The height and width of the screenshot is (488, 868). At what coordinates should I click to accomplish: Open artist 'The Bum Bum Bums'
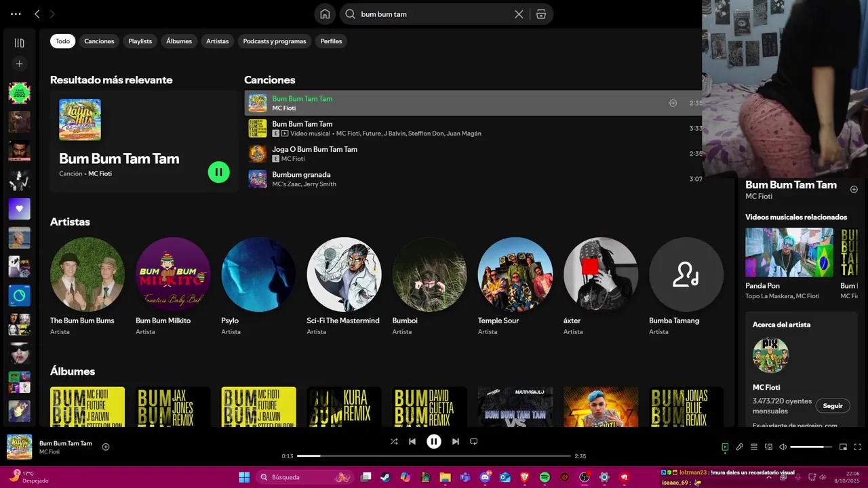[x=87, y=286]
